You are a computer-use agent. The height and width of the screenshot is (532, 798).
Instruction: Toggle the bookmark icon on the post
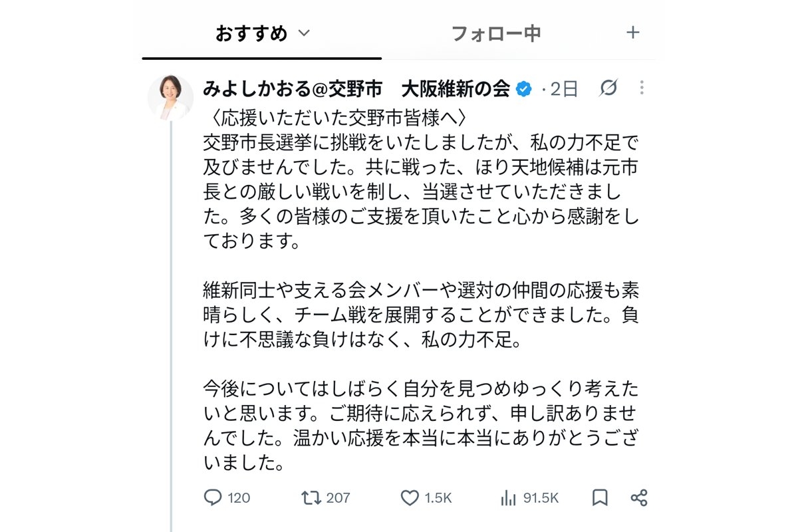tap(600, 497)
